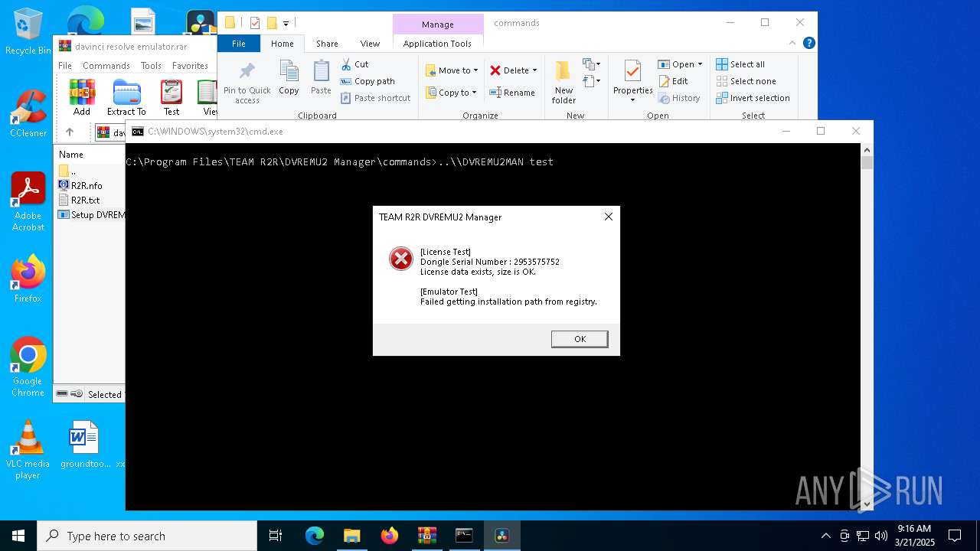Image resolution: width=980 pixels, height=551 pixels.
Task: Expand the Delete dropdown arrow
Action: [534, 70]
